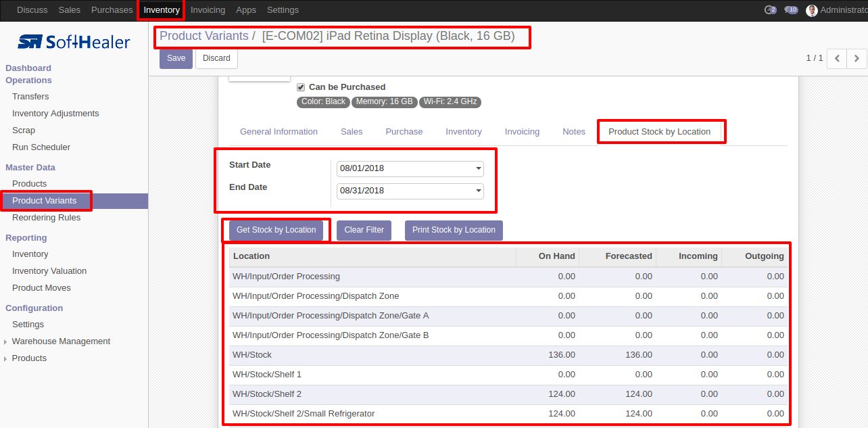Open Reordering Rules in the sidebar

46,218
